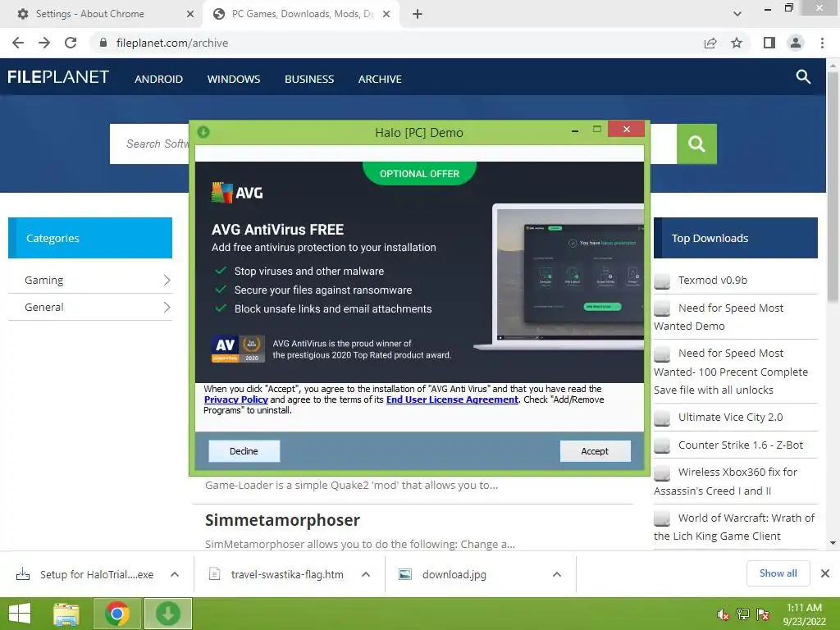Open the End User License Agreement link
840x630 pixels.
point(452,399)
